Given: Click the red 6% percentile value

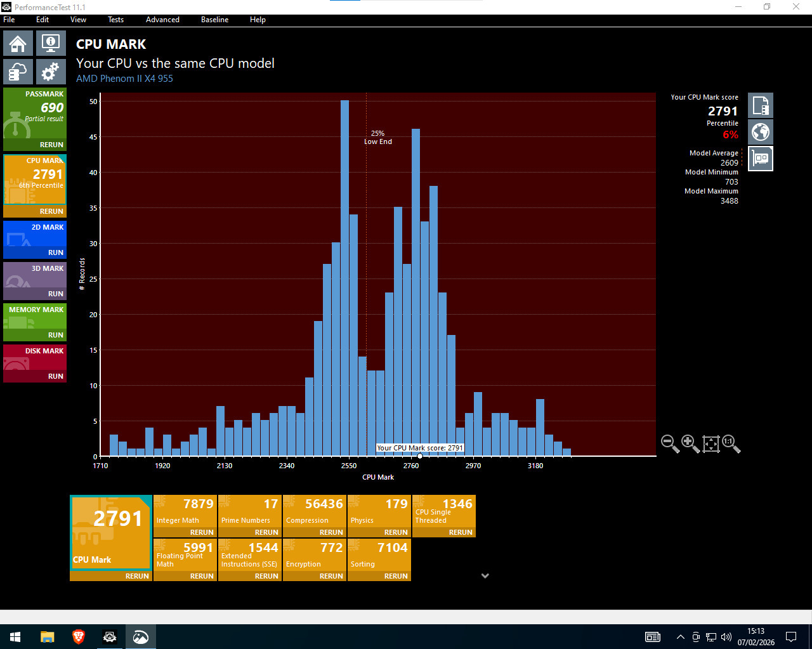Looking at the screenshot, I should coord(731,134).
